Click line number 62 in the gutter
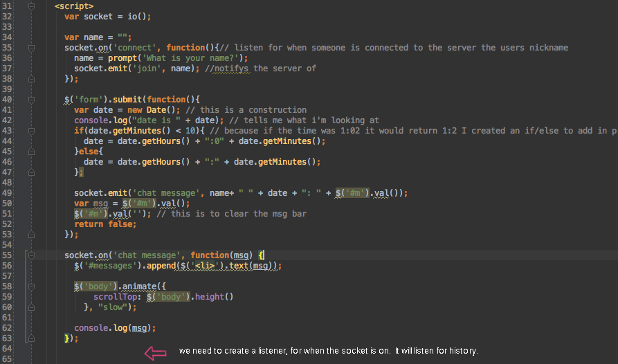 7,328
